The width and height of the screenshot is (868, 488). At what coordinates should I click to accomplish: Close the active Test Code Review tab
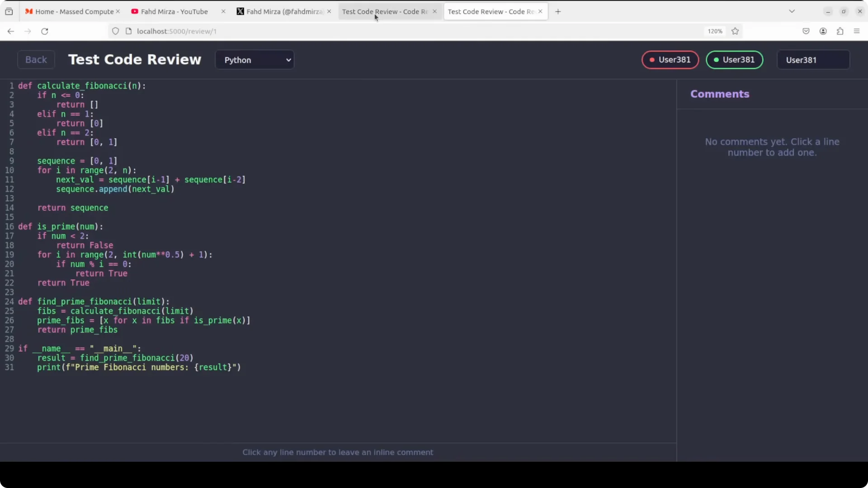pos(540,12)
